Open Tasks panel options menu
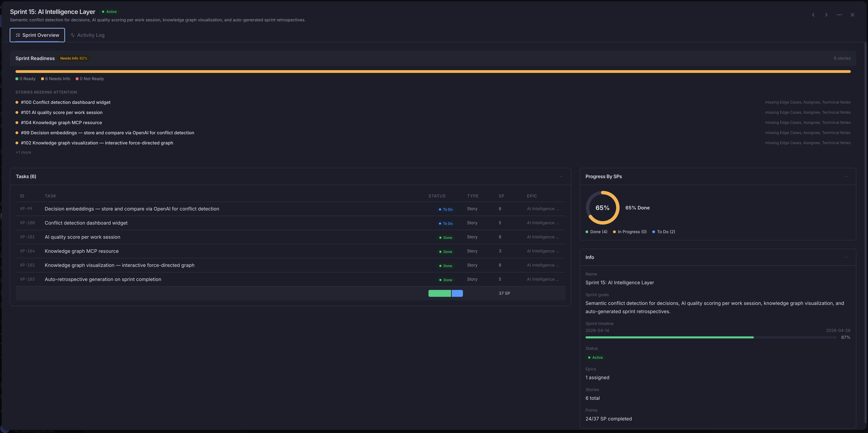The image size is (868, 433). pyautogui.click(x=561, y=176)
